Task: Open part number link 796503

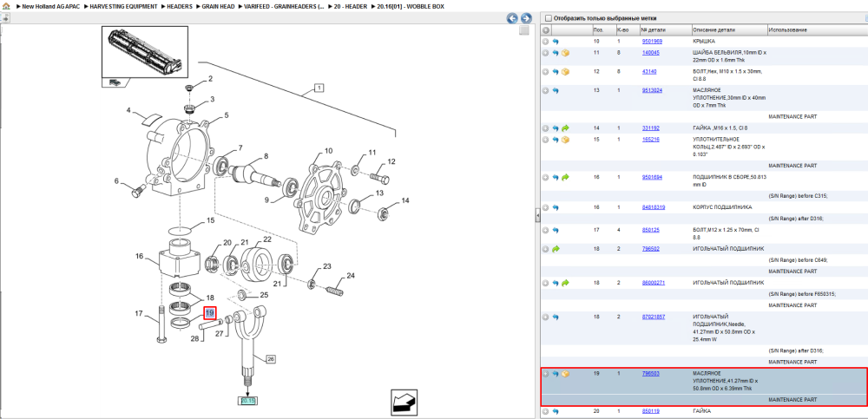Action: [x=650, y=374]
